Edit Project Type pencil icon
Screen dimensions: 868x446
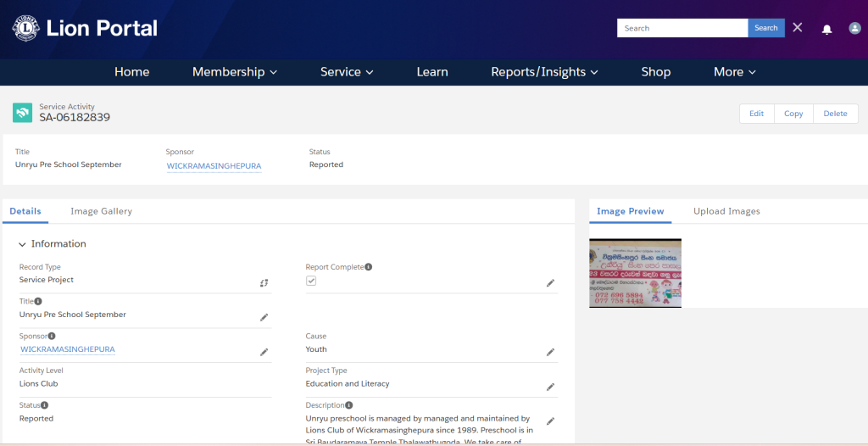[550, 387]
